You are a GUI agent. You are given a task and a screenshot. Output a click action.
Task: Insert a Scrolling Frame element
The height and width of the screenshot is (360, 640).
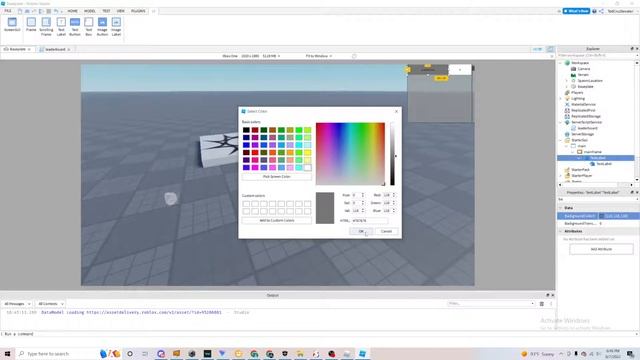click(x=46, y=27)
